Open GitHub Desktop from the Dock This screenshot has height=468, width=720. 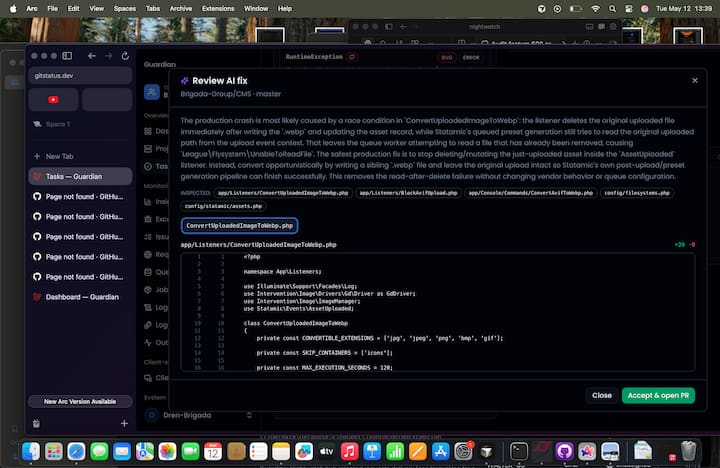point(564,451)
